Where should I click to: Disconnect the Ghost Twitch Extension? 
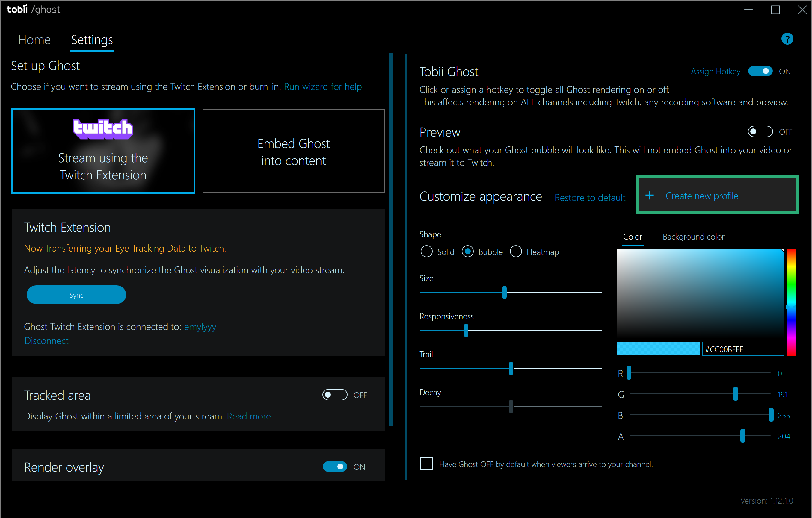point(46,341)
